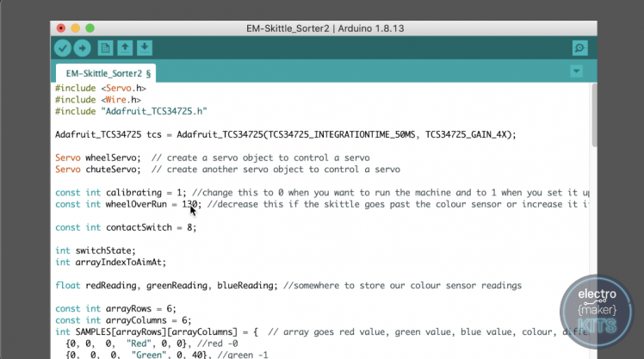Click the 'int switchState;' line

point(96,251)
